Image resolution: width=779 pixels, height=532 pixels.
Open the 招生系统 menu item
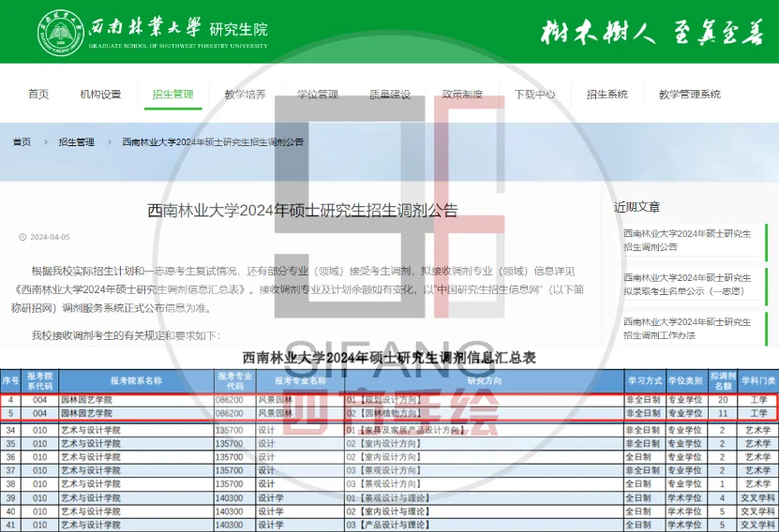coord(607,95)
